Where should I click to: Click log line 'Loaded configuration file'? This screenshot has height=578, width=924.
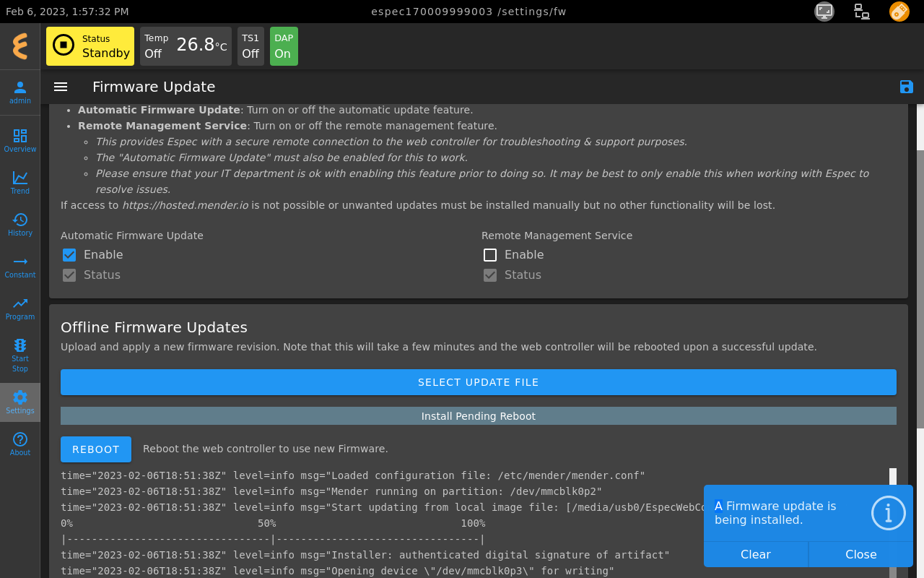click(353, 475)
